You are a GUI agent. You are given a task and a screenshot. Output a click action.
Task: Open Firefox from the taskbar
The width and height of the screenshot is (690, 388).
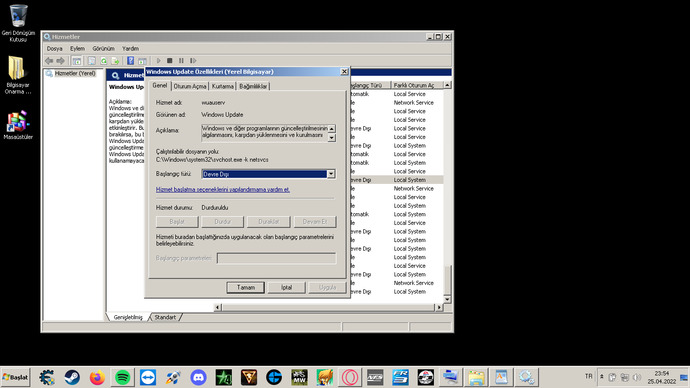(x=97, y=377)
